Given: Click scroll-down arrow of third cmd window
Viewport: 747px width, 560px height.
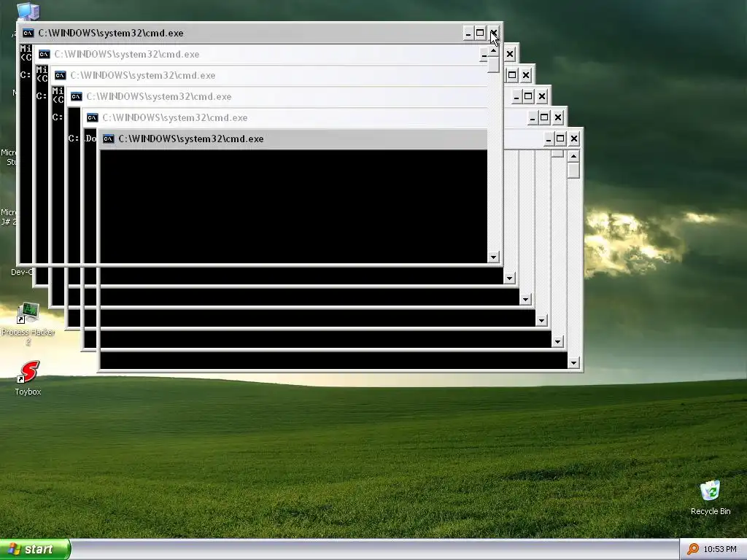Looking at the screenshot, I should click(525, 299).
